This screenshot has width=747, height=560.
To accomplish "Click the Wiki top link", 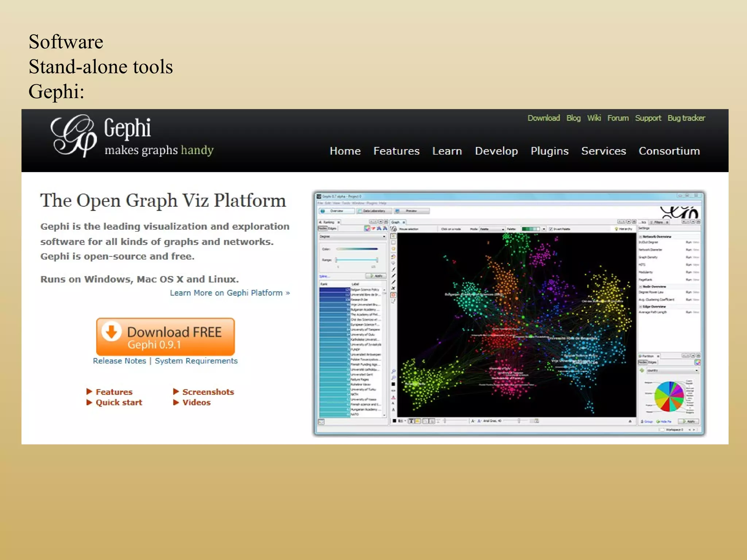I will (594, 118).
